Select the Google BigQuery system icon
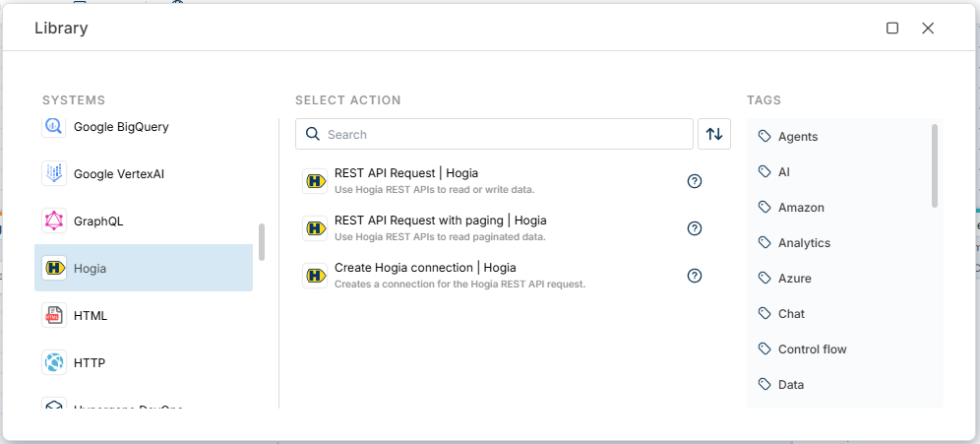The image size is (980, 444). point(54,127)
